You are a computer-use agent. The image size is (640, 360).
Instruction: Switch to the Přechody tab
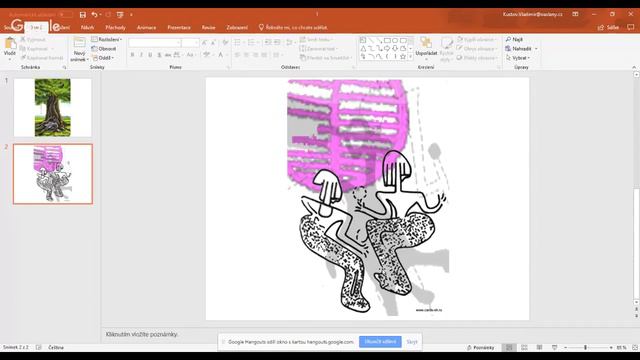click(116, 27)
